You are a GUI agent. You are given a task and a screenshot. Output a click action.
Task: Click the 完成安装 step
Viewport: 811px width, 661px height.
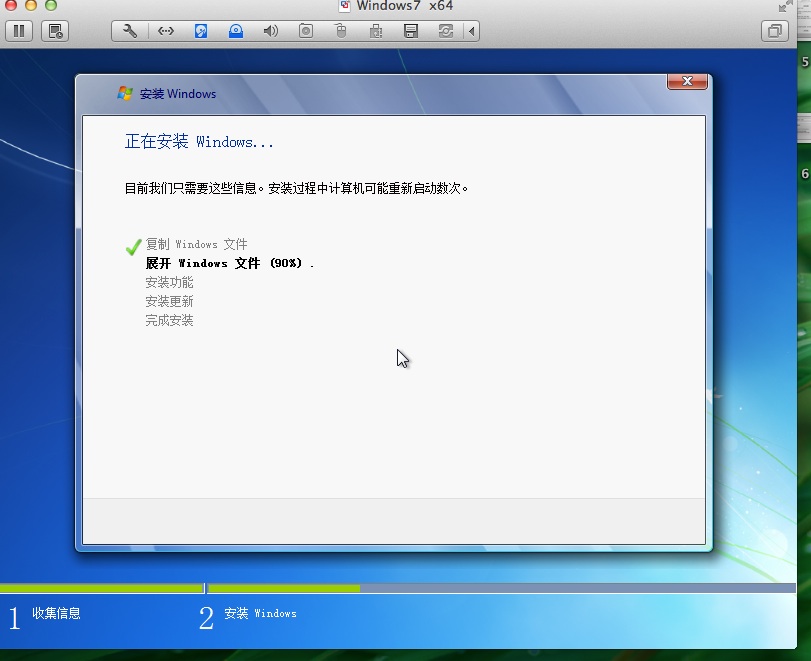point(169,321)
